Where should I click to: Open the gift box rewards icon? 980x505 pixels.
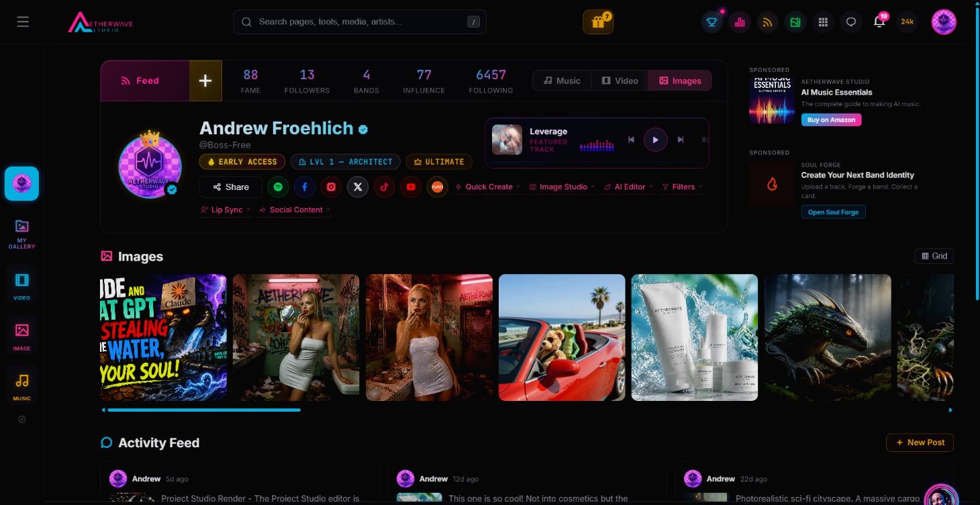pos(597,22)
